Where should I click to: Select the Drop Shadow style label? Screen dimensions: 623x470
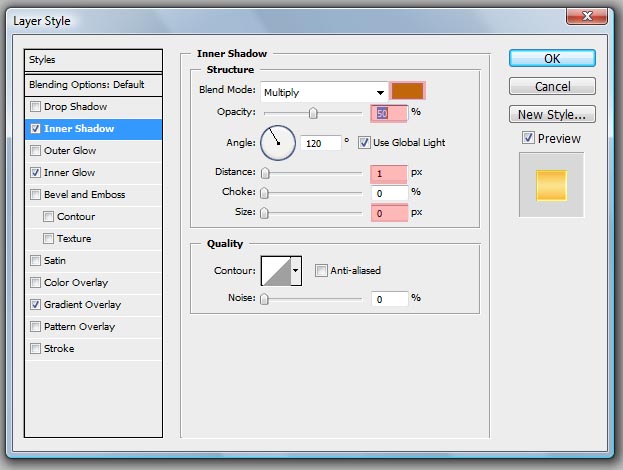click(x=75, y=106)
